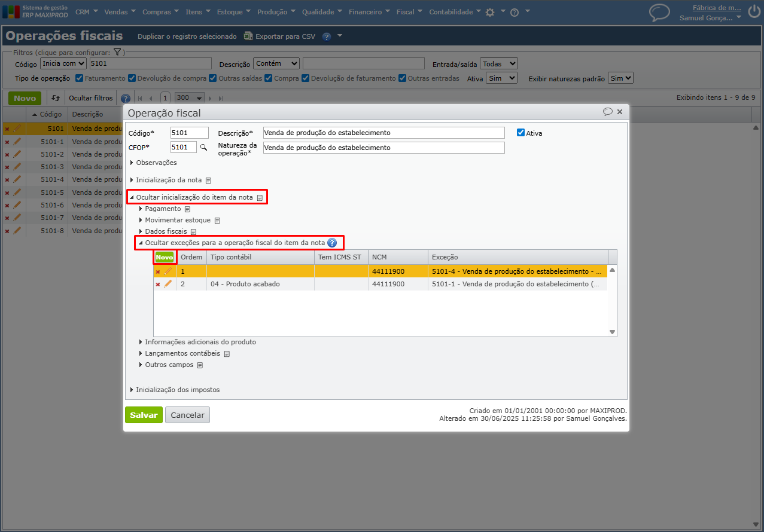Viewport: 764px width, 532px height.
Task: Click the help icon beside exceções heading
Action: (332, 243)
